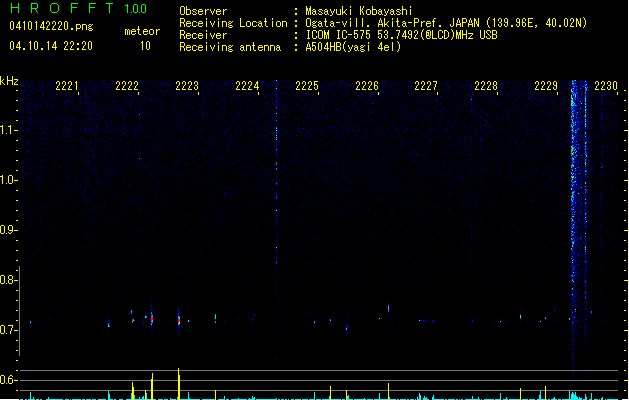629x400 pixels.
Task: Click the thin vertical interference line after 2224
Action: pyautogui.click(x=276, y=219)
